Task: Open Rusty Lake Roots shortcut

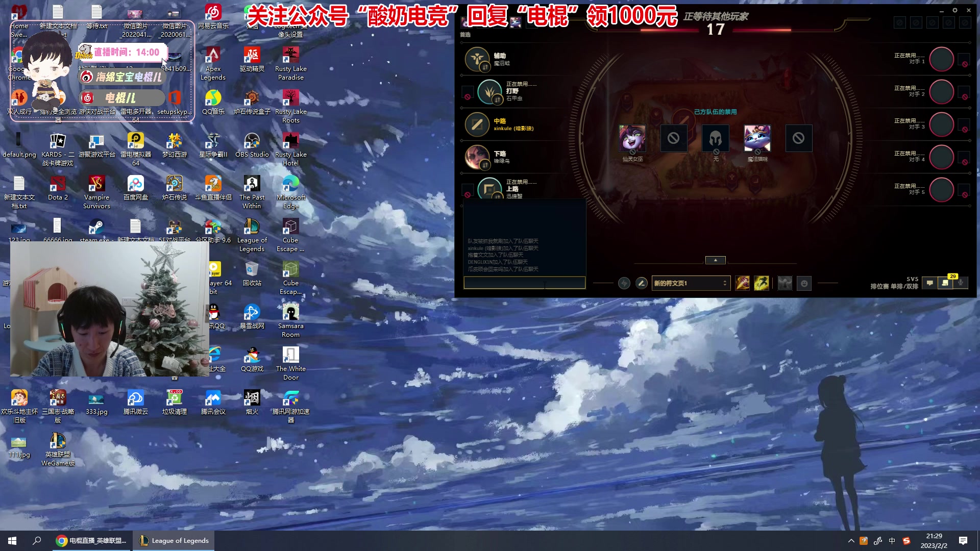Action: point(291,106)
